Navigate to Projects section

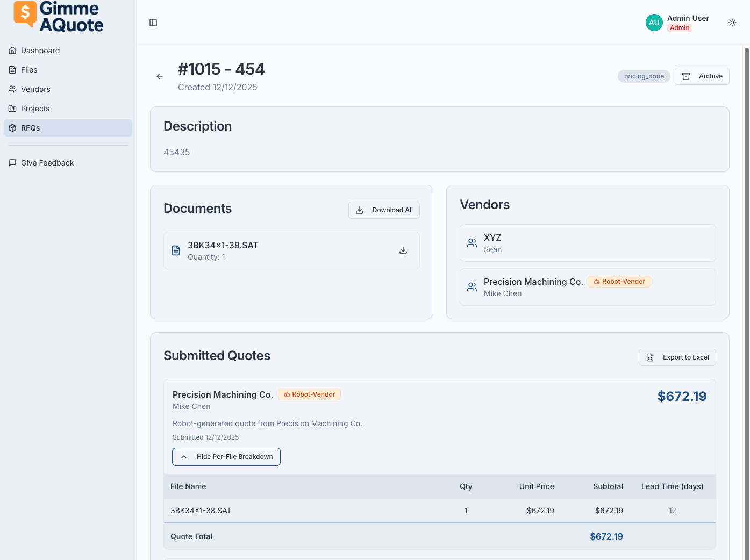click(35, 109)
